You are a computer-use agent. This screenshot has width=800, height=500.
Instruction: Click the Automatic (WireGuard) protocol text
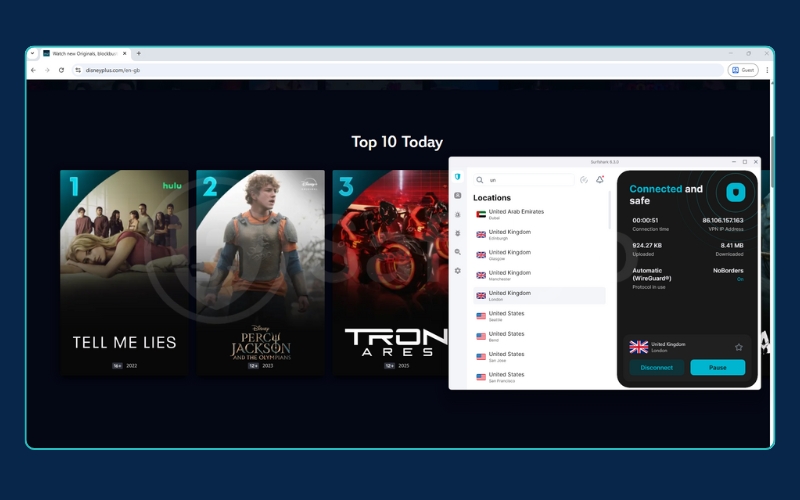652,274
